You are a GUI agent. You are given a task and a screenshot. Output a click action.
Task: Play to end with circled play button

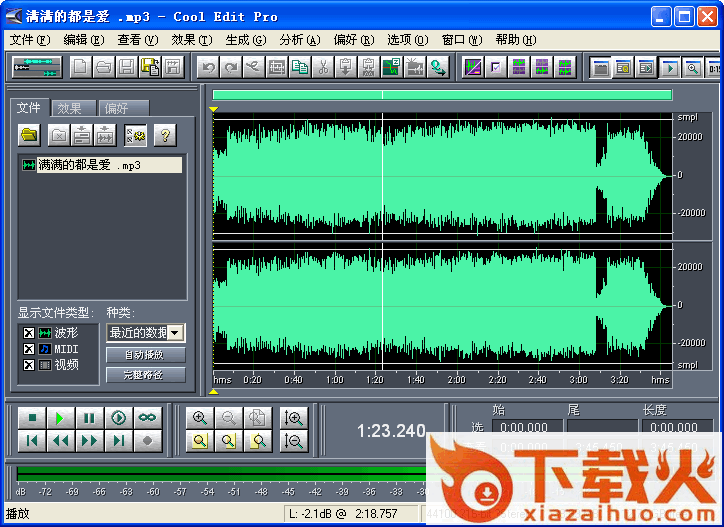[119, 418]
